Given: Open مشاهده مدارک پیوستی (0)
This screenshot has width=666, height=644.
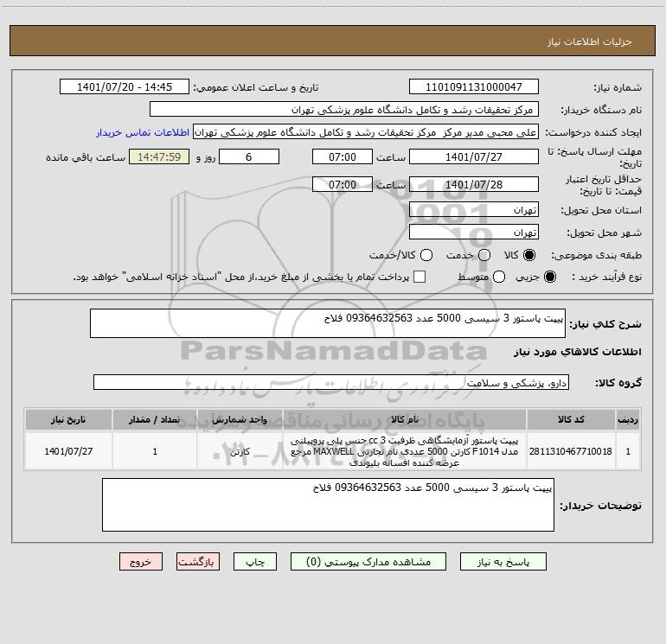Looking at the screenshot, I should click(x=368, y=562).
